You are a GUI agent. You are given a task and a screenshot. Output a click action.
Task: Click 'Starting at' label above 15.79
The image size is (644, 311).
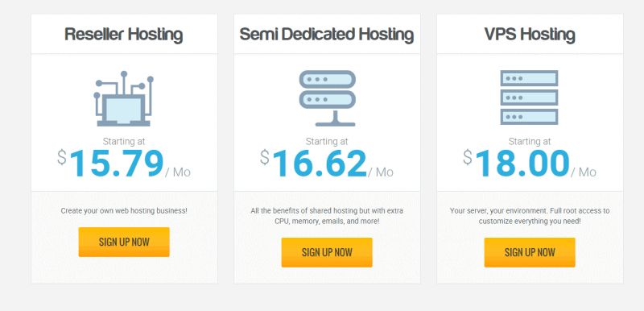pos(124,142)
